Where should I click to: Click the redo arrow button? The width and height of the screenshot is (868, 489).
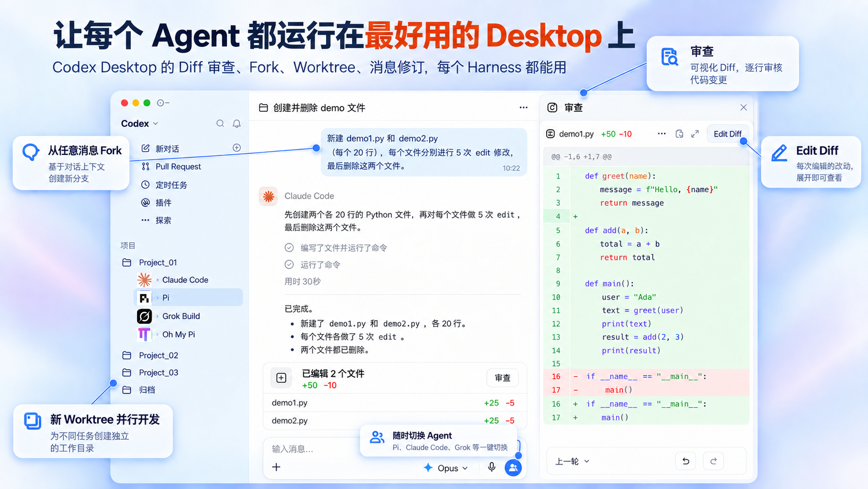(713, 461)
